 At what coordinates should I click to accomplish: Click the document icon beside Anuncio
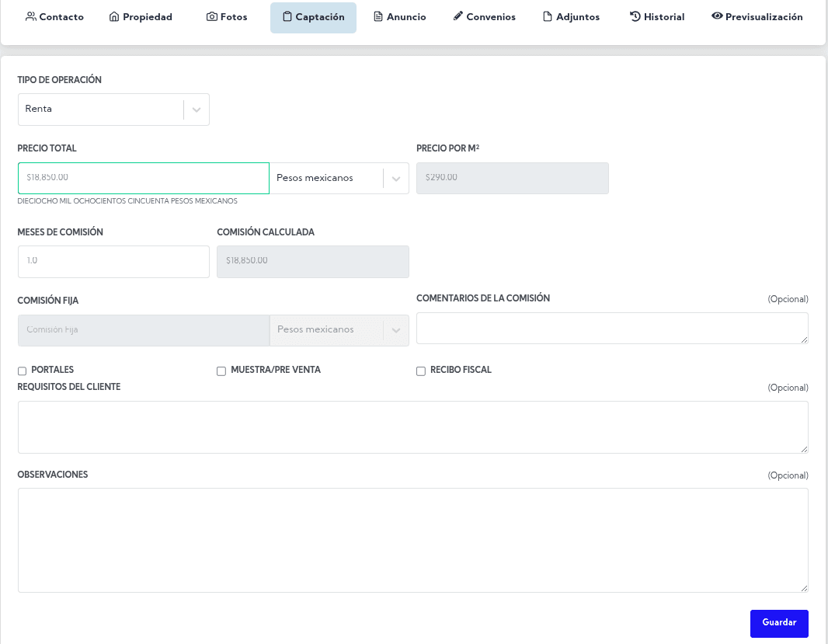(378, 17)
